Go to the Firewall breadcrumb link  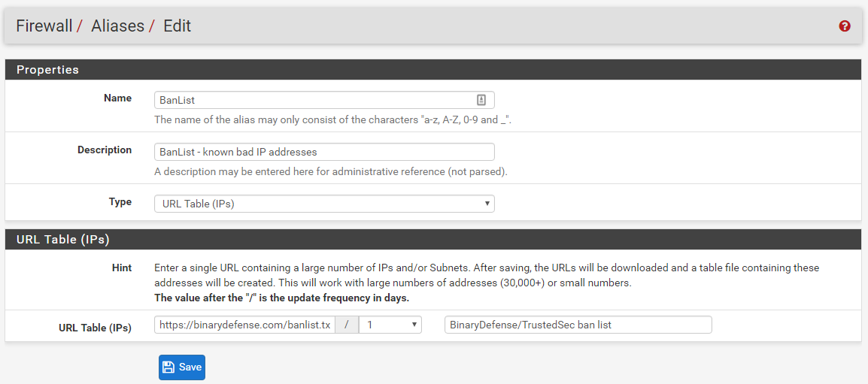click(x=44, y=26)
